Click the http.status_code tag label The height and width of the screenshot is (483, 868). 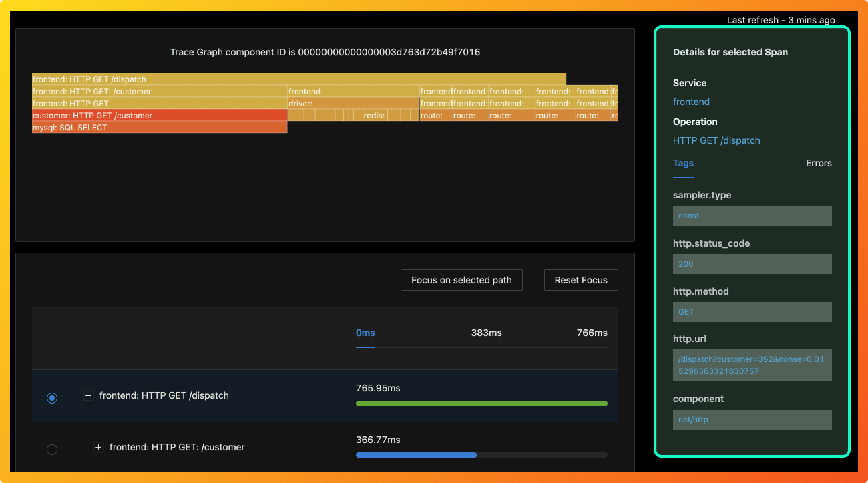[711, 243]
